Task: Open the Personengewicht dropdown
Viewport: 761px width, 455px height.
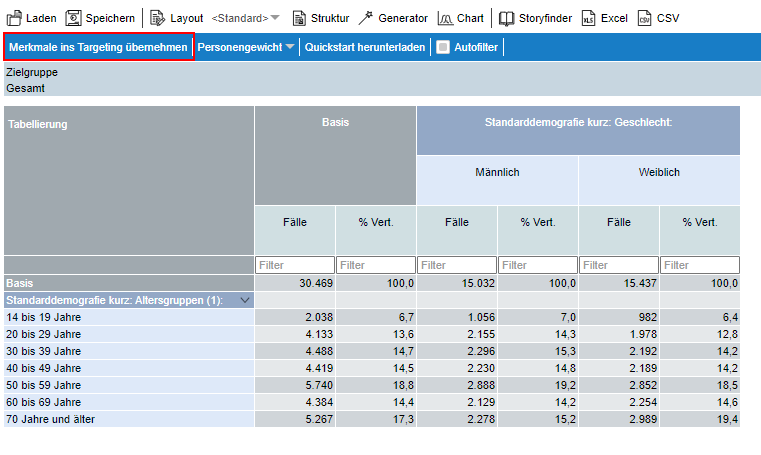Action: [289, 47]
